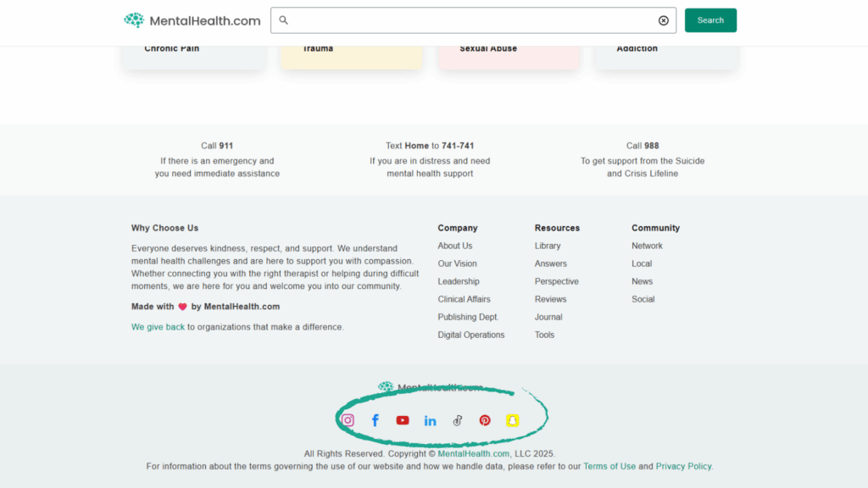The image size is (868, 488).
Task: Open the YouTube social icon
Action: click(x=403, y=420)
